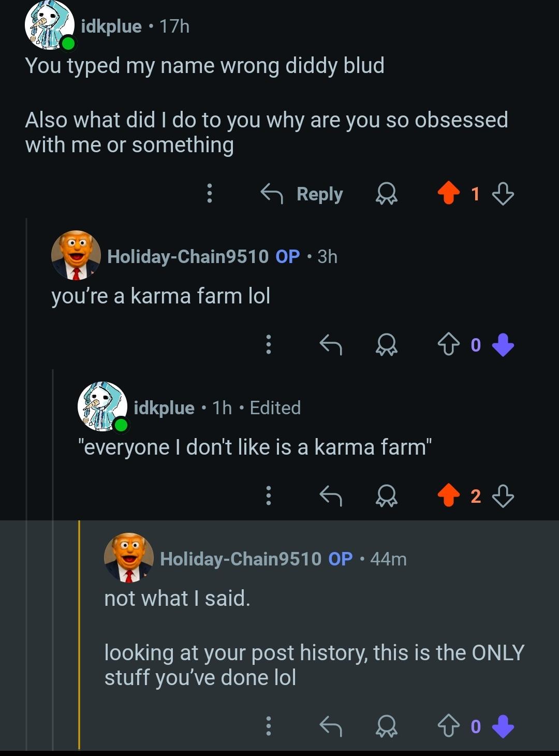
Task: Open award icon on idkplue's top comment
Action: pyautogui.click(x=386, y=194)
